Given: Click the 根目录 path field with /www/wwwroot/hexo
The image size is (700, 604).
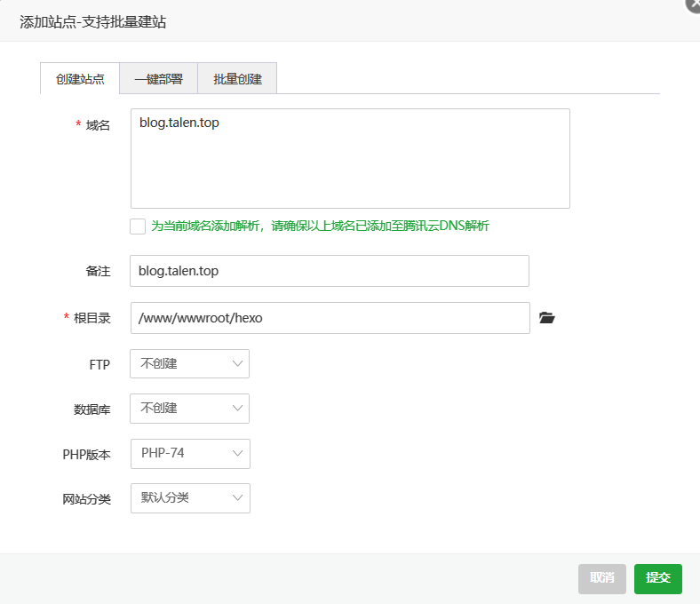Looking at the screenshot, I should [330, 318].
